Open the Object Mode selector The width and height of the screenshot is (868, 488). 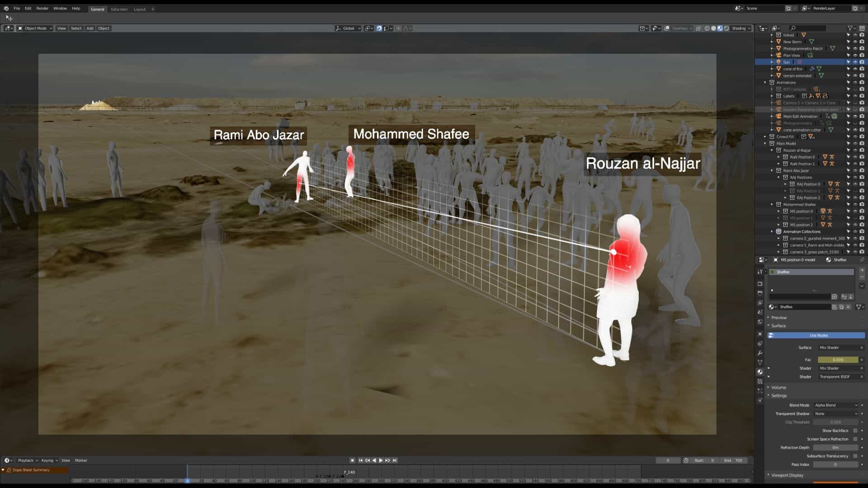[35, 28]
